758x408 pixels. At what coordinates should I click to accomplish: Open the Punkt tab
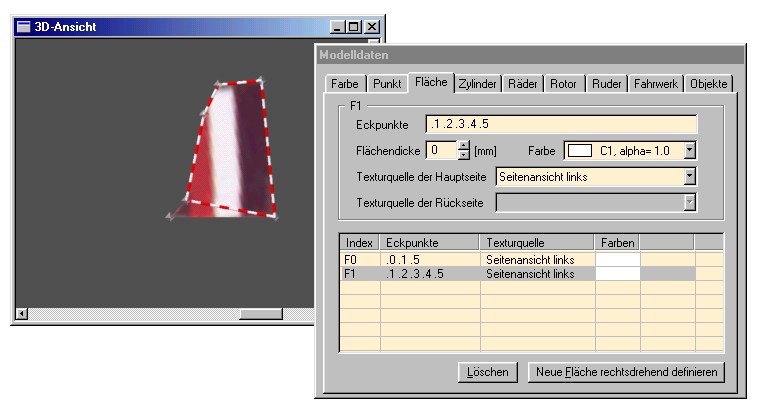(x=386, y=85)
